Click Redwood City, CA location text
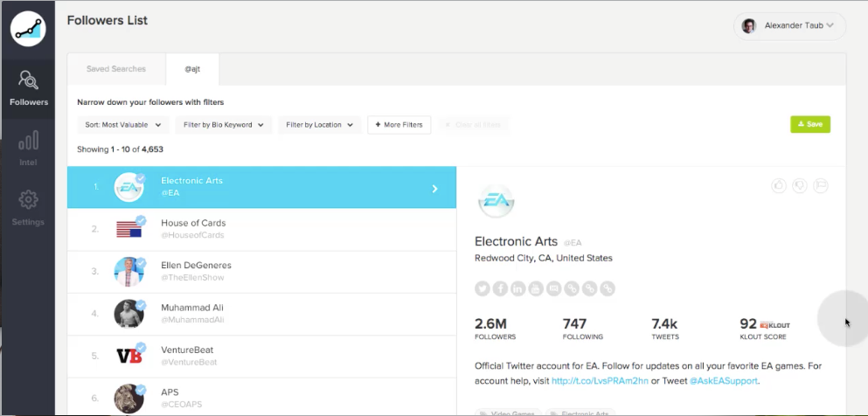The width and height of the screenshot is (868, 416). pyautogui.click(x=544, y=258)
